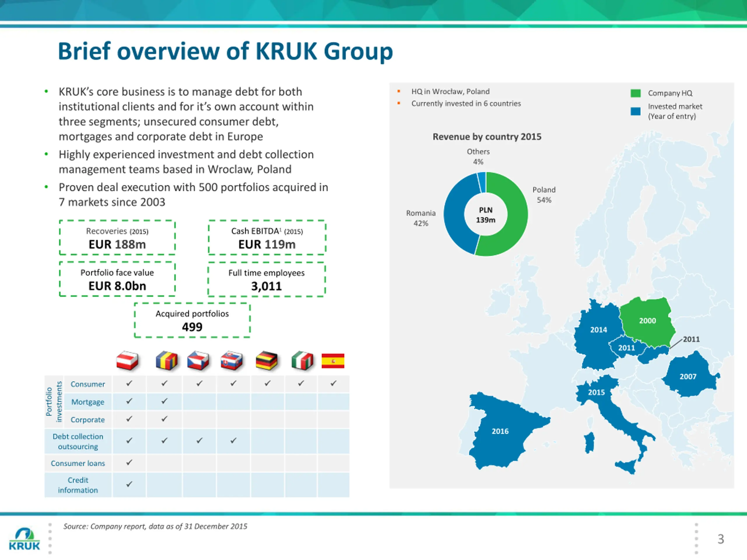Click the Corporate row label
The width and height of the screenshot is (747, 560).
click(88, 420)
